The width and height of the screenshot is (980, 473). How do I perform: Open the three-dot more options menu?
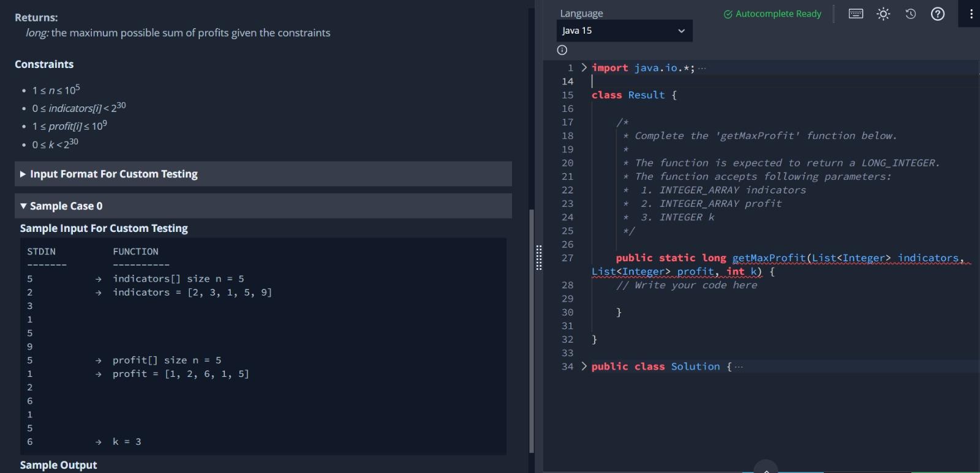(971, 13)
